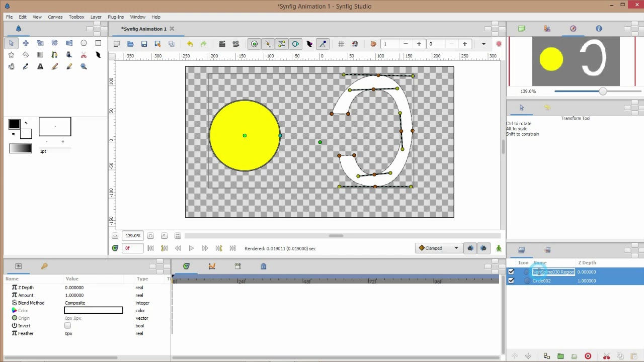Open the preview camera icon
Screen dimensions: 644x362
coord(235,44)
